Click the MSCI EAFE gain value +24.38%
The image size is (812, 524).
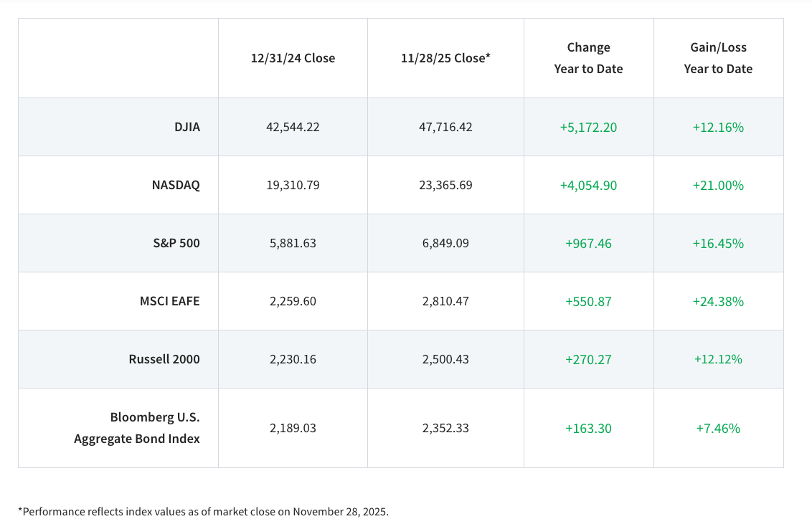click(x=718, y=301)
